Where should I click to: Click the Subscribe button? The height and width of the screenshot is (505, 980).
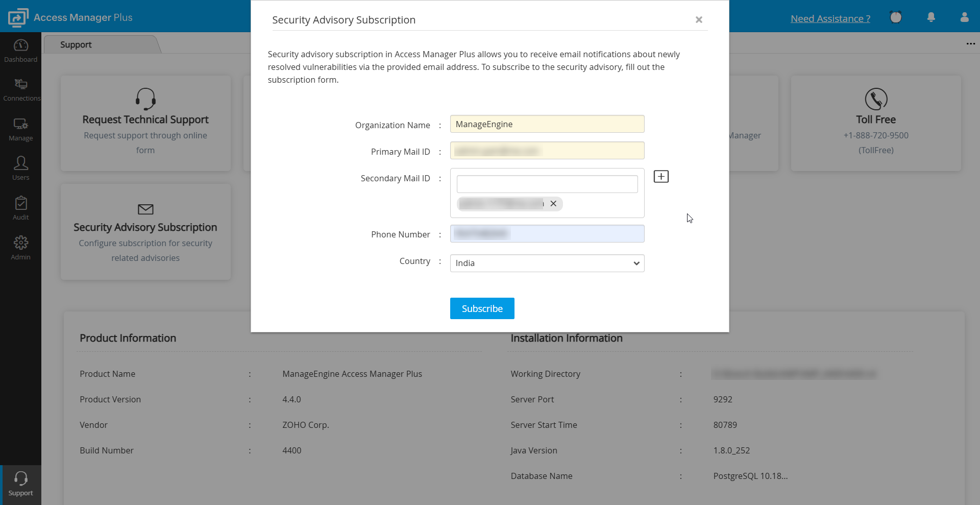(482, 308)
